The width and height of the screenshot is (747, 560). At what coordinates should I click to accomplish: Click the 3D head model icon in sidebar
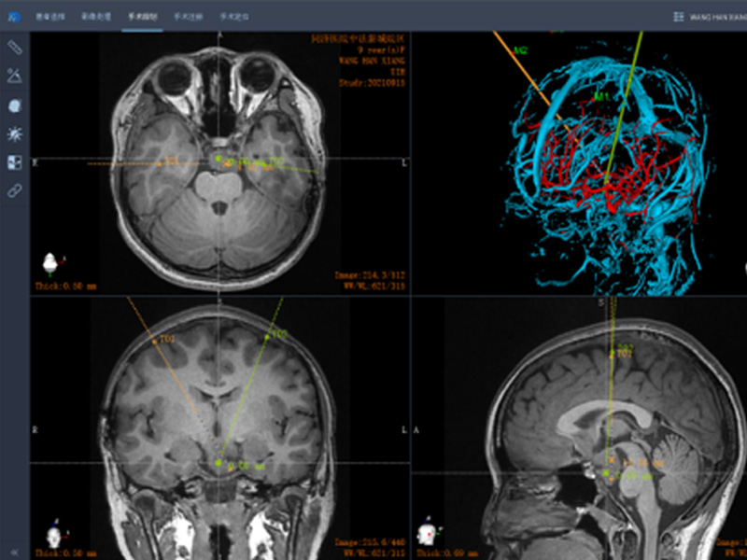[14, 105]
